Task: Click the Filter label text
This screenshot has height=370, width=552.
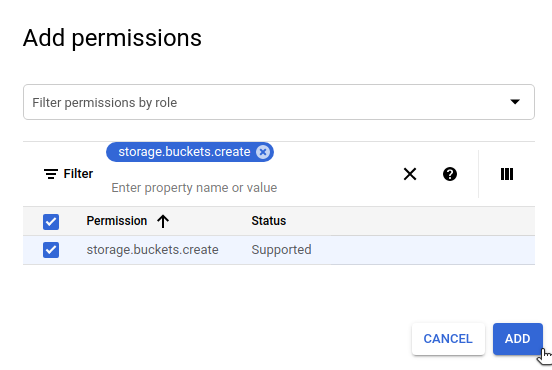Action: tap(78, 174)
